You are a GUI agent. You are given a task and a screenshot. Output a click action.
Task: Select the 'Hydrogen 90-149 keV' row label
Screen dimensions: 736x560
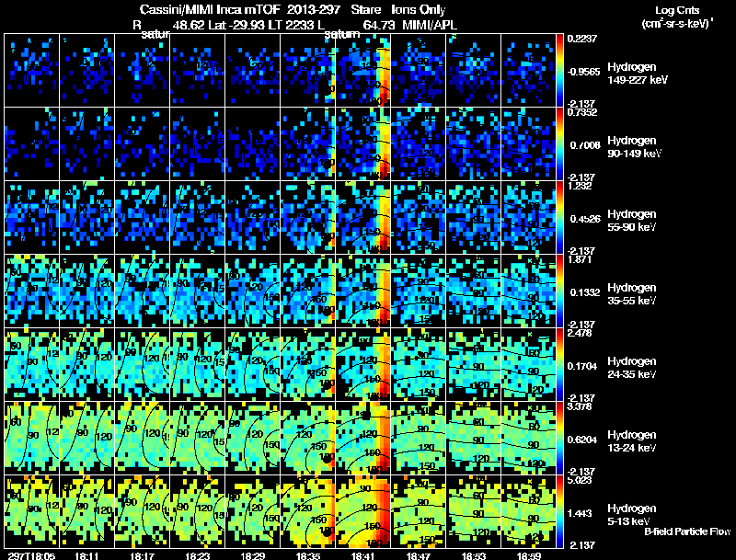tap(634, 147)
